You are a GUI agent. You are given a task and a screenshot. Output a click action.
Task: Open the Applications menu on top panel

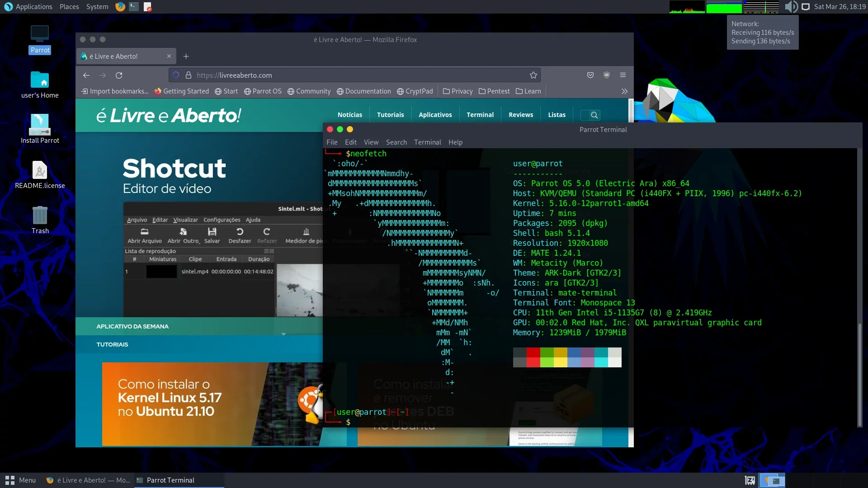28,7
